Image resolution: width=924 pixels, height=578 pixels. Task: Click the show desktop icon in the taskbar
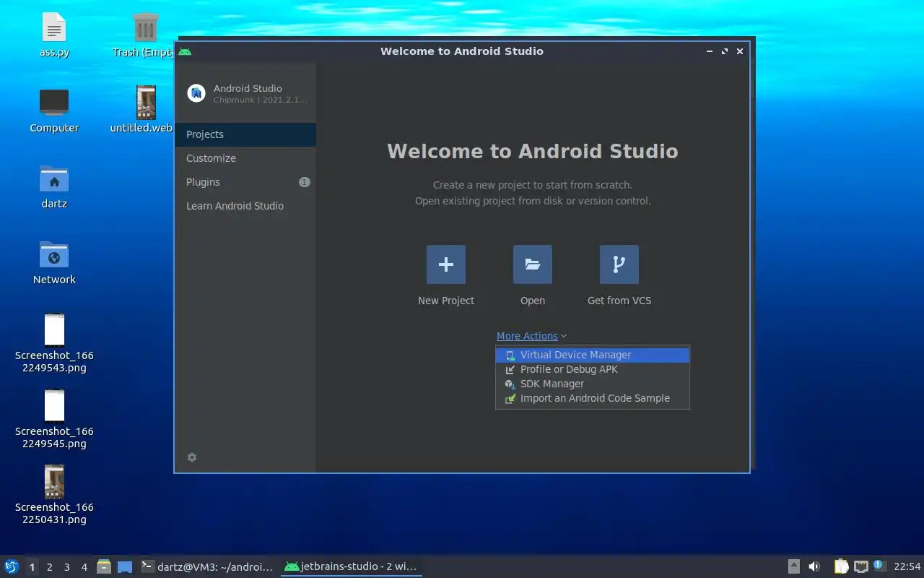click(125, 566)
